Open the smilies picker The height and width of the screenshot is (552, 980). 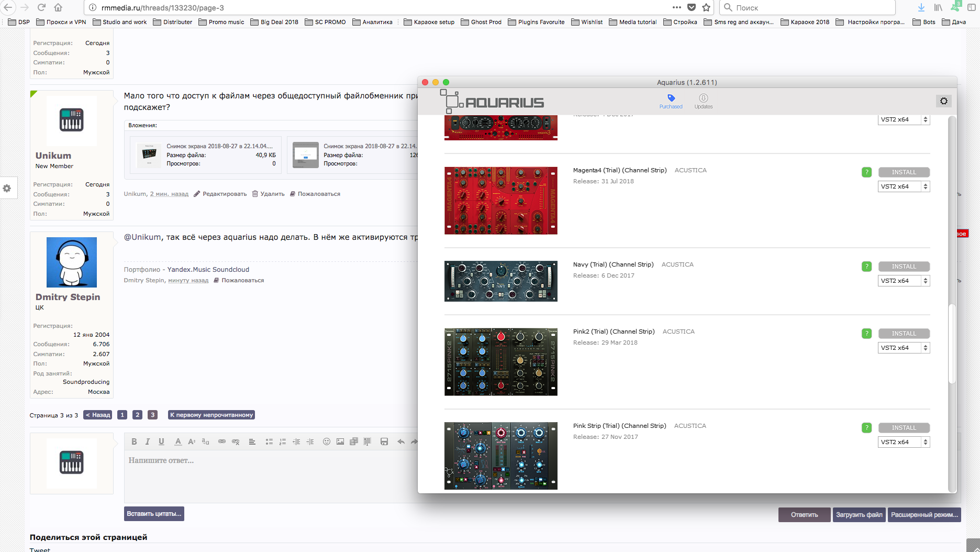(327, 441)
